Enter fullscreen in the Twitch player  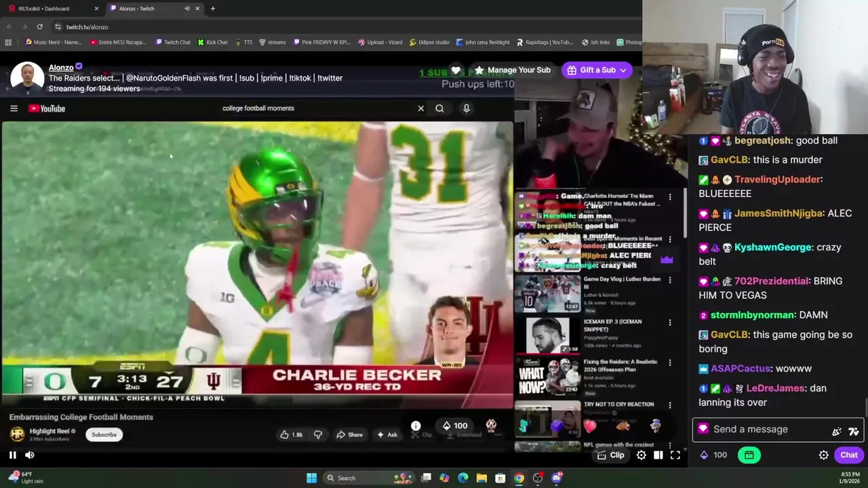click(675, 455)
